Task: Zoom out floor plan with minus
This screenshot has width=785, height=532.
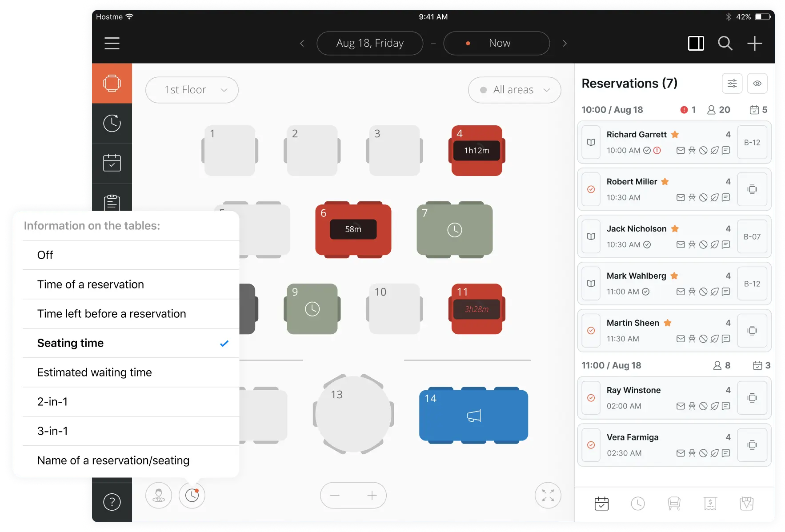Action: click(x=335, y=495)
